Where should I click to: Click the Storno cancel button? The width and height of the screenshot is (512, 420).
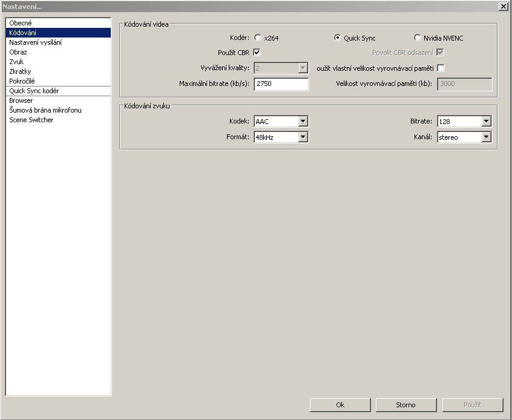[405, 405]
